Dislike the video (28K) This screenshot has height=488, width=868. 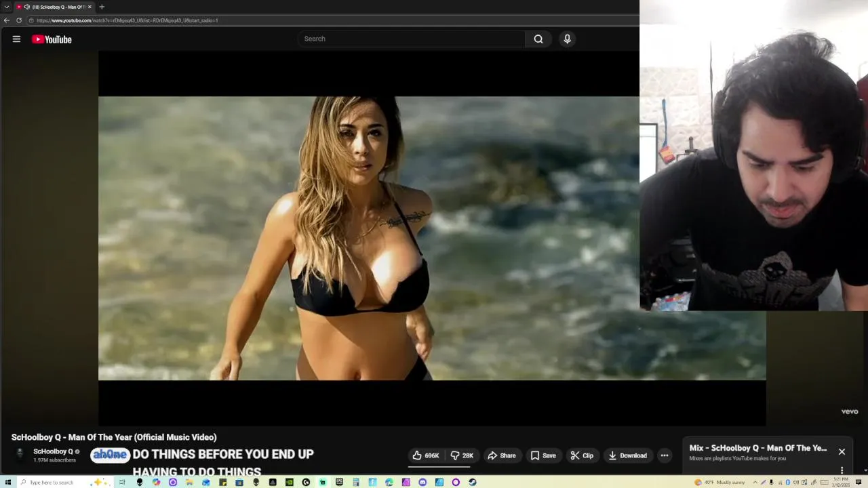point(461,455)
